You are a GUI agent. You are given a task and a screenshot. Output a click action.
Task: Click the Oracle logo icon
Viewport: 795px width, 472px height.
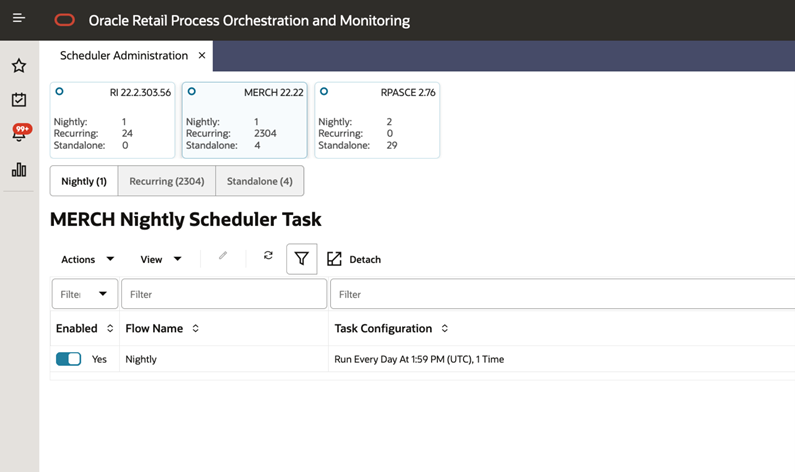[x=64, y=20]
